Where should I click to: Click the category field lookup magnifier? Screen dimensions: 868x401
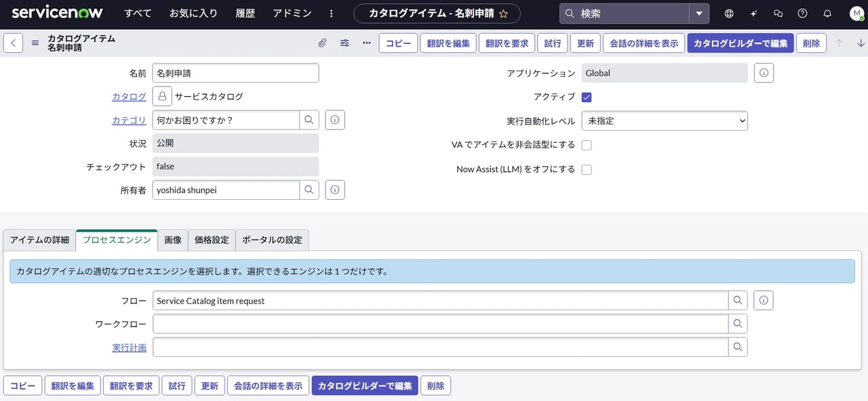click(x=309, y=120)
